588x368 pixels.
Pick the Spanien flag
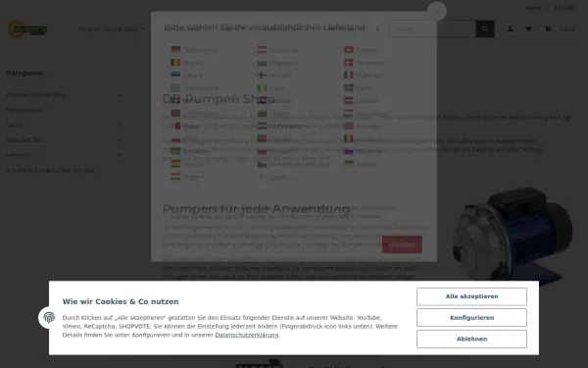coord(175,164)
